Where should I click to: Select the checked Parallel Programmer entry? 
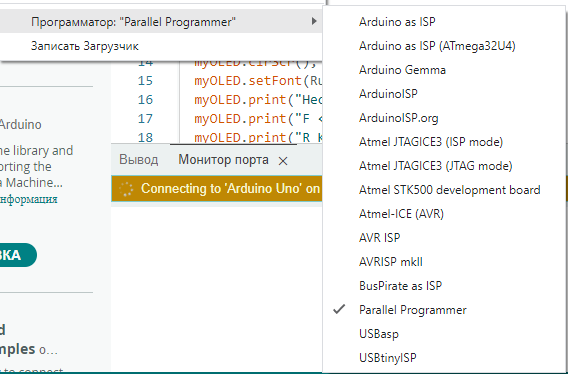coord(445,310)
